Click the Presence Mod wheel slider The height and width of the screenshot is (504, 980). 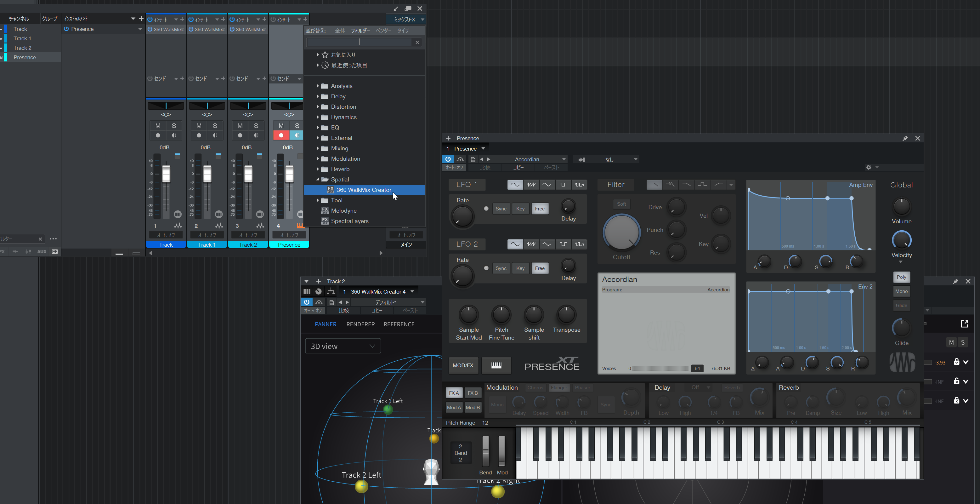tap(501, 451)
